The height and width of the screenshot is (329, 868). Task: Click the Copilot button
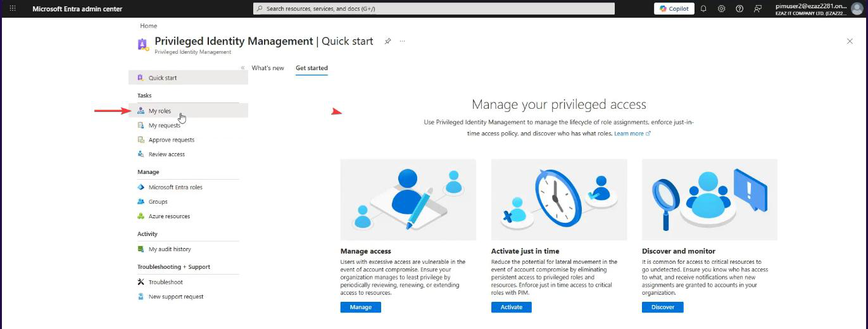pyautogui.click(x=674, y=9)
